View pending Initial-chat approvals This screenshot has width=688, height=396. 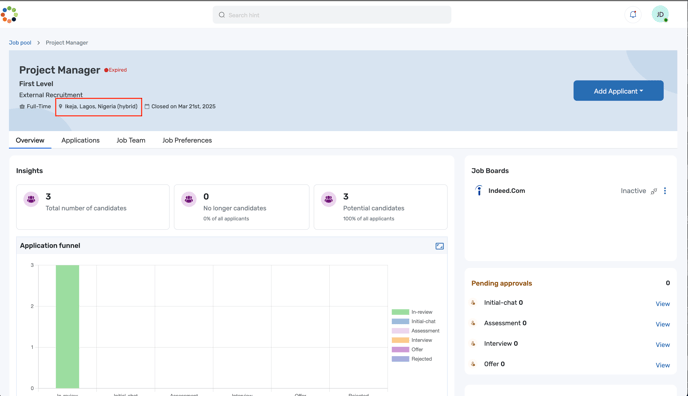(663, 304)
